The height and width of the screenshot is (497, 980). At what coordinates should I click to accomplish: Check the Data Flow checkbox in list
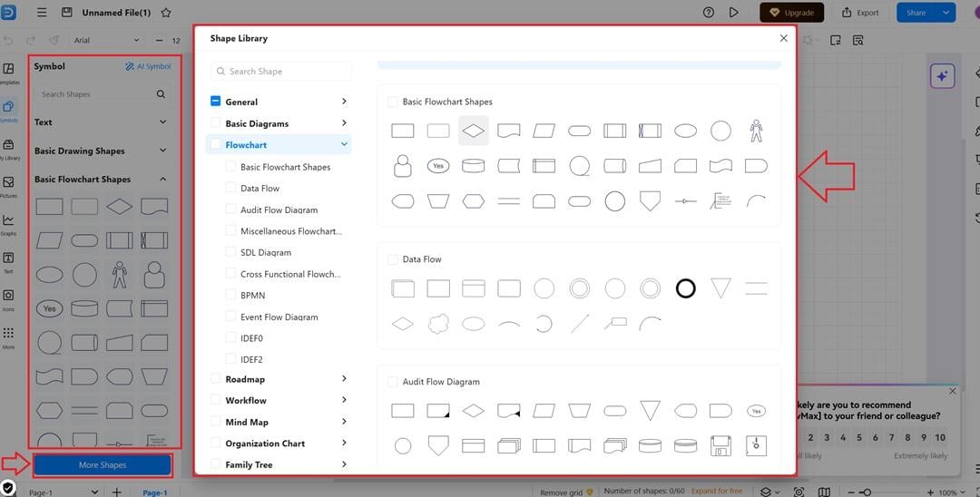231,188
